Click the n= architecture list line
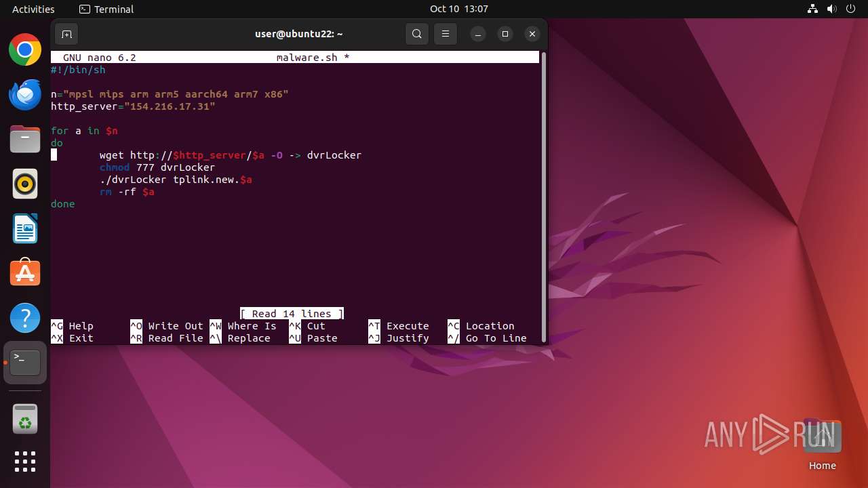 click(170, 94)
